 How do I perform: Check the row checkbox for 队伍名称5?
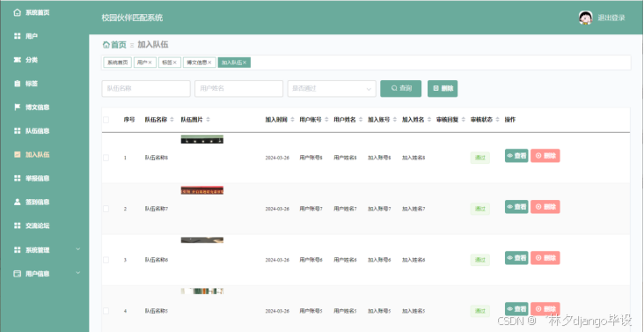point(106,311)
